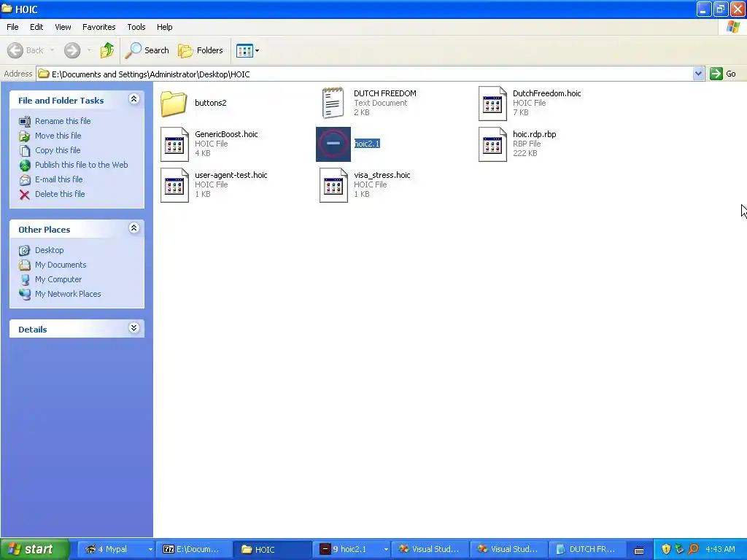Screen dimensions: 747x560
Task: Expand the Details panel
Action: (134, 328)
